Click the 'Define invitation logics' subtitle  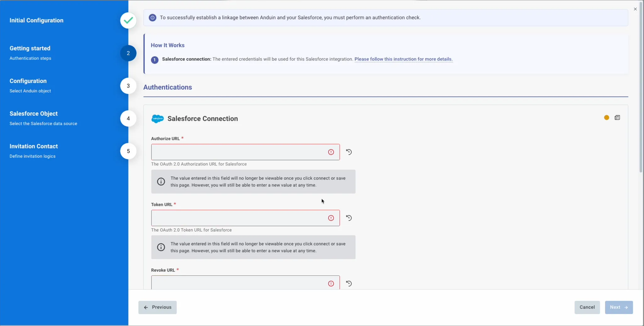click(x=32, y=156)
